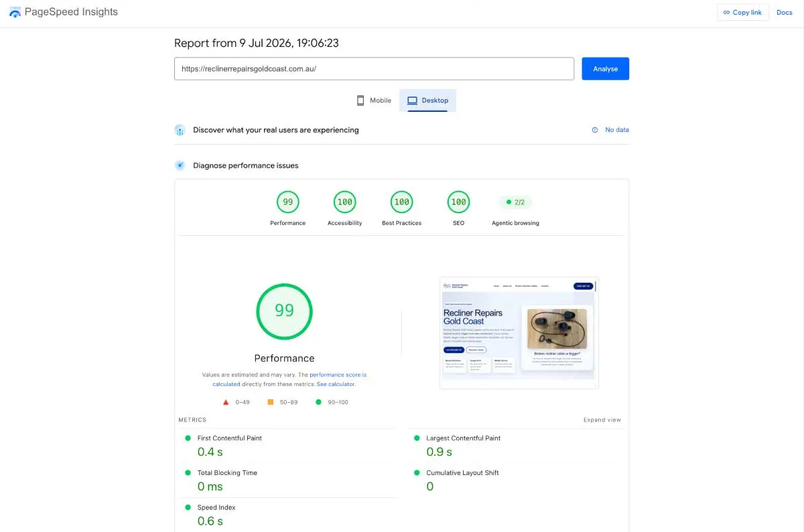Click the green circle 90–100 legend icon
This screenshot has height=532, width=804.
coord(318,402)
